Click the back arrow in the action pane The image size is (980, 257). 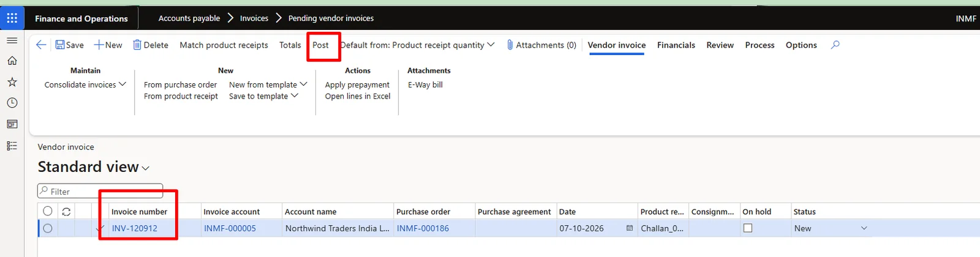pyautogui.click(x=41, y=45)
